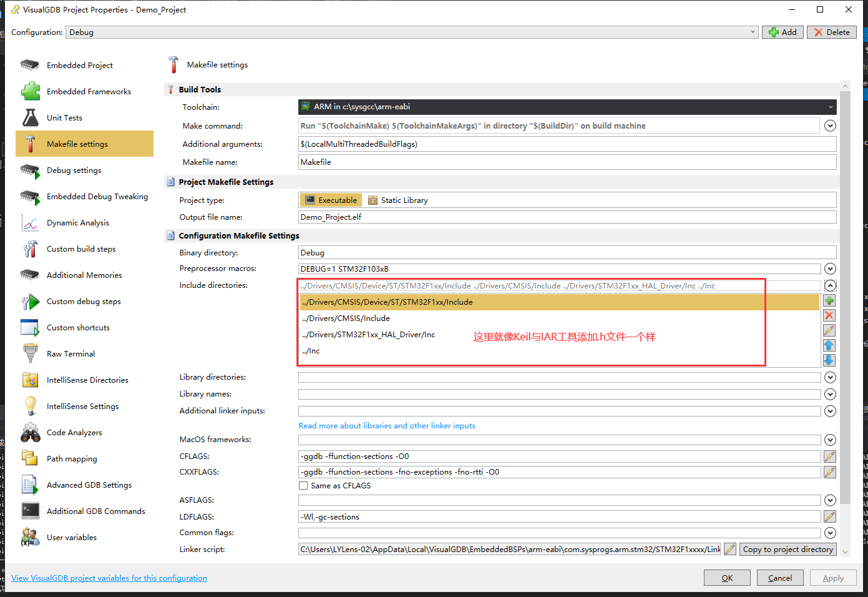868x597 pixels.
Task: Expand the Make command options
Action: [x=830, y=126]
